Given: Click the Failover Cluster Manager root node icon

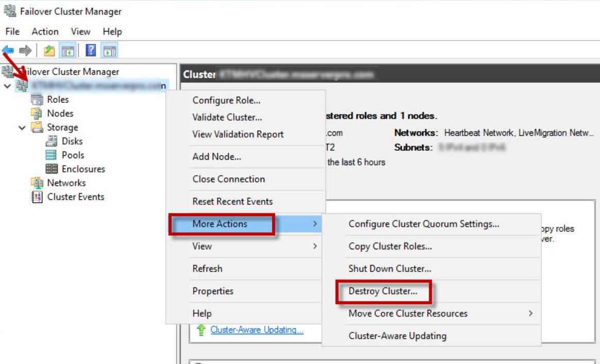Looking at the screenshot, I should (7, 72).
